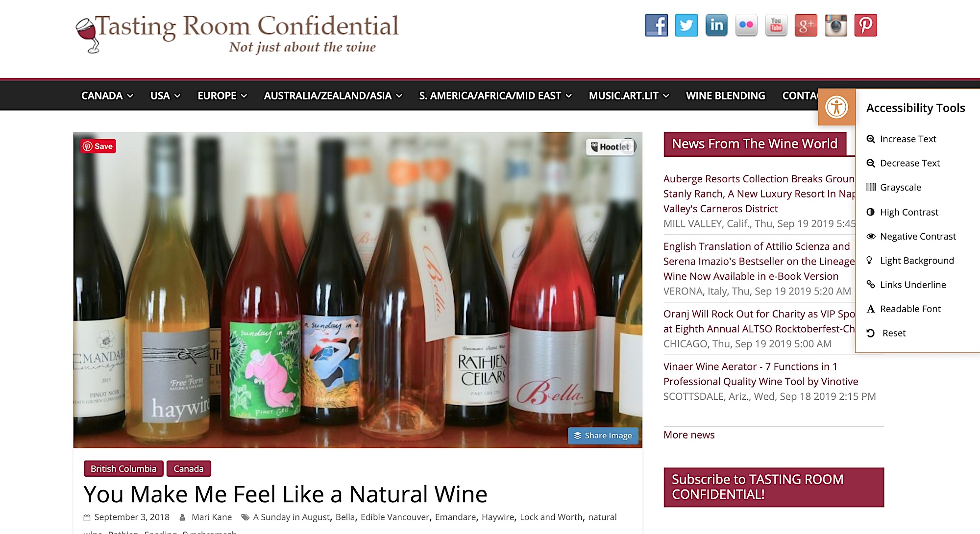Open the Twitter social icon
This screenshot has height=534, width=980.
point(686,25)
